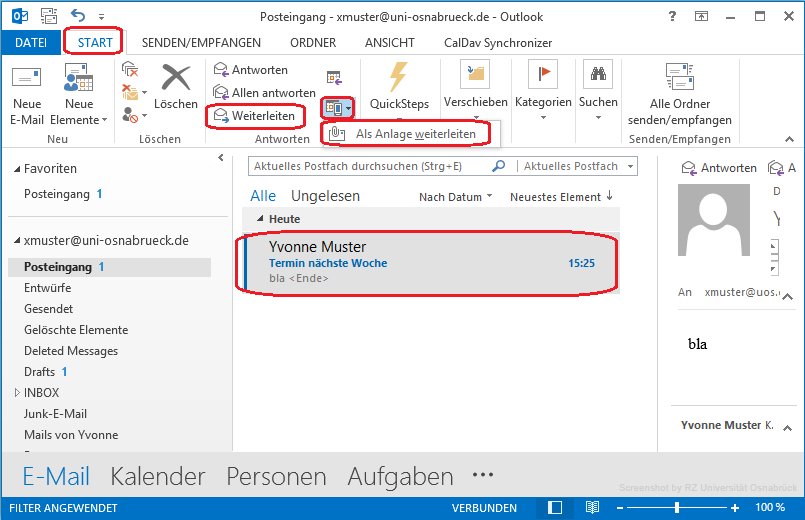Click the Outlook application icon in title bar
Viewport: 805px width, 520px height.
[20, 16]
